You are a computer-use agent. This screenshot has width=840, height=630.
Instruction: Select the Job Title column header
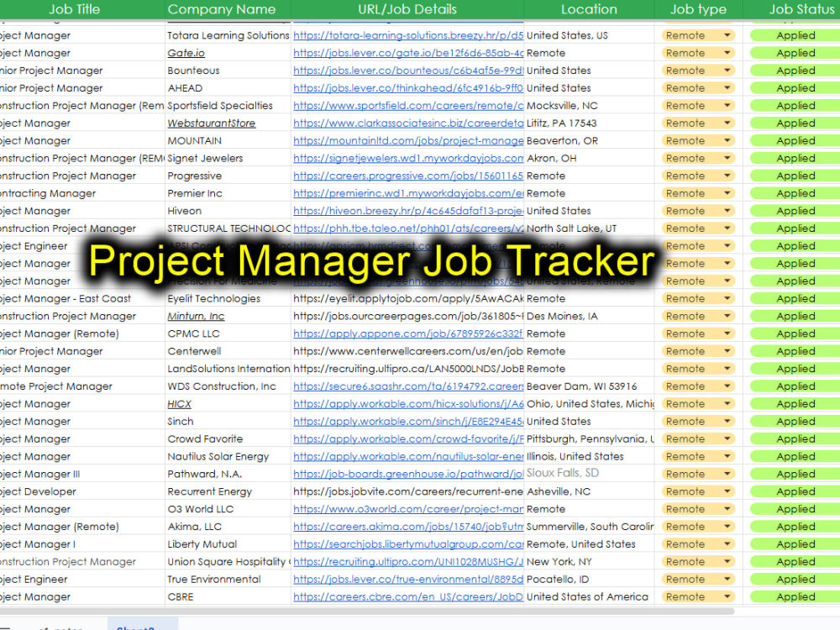click(x=82, y=9)
